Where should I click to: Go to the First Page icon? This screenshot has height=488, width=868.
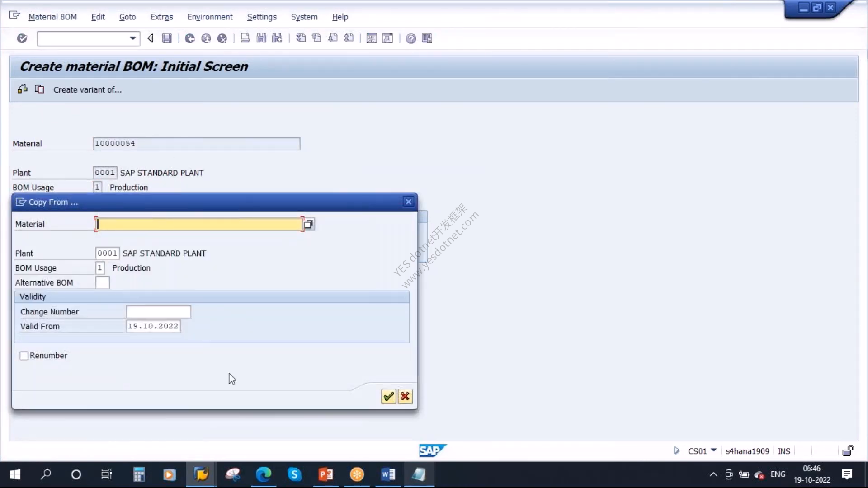301,38
